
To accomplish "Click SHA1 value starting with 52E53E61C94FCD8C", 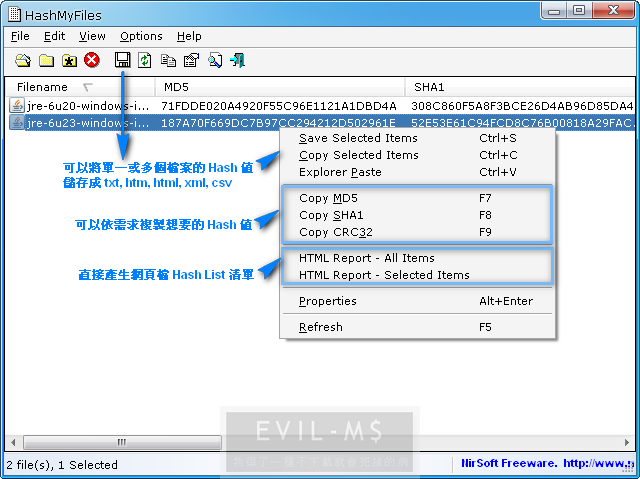I will (x=522, y=123).
